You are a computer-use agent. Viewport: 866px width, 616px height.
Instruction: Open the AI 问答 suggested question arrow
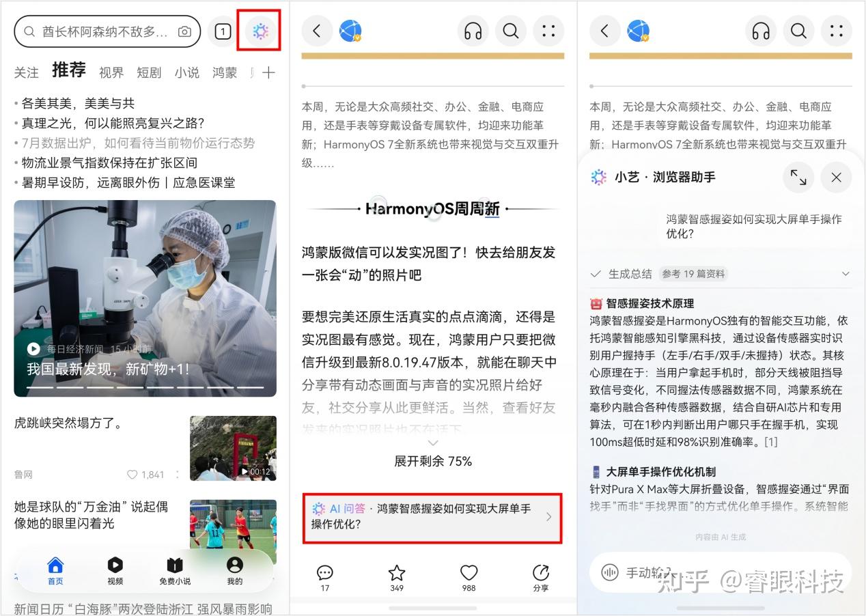pos(549,517)
